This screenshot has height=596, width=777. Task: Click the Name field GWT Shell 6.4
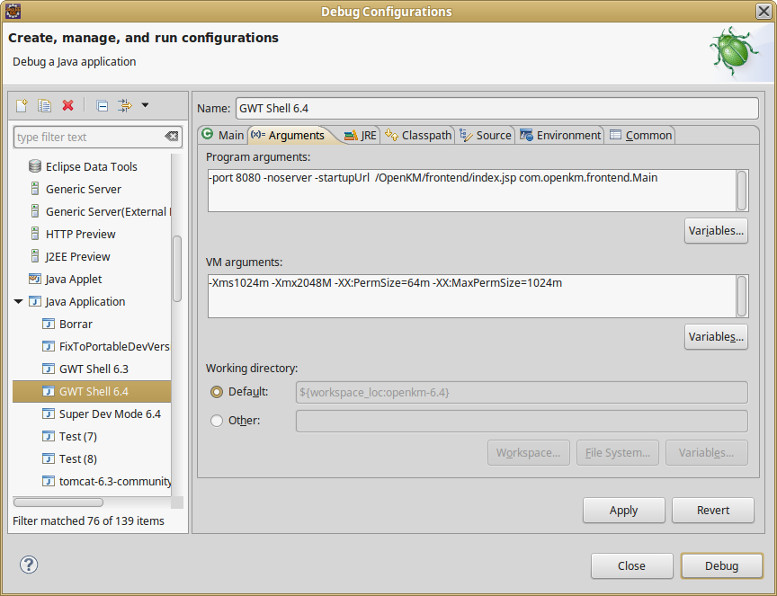[x=497, y=108]
